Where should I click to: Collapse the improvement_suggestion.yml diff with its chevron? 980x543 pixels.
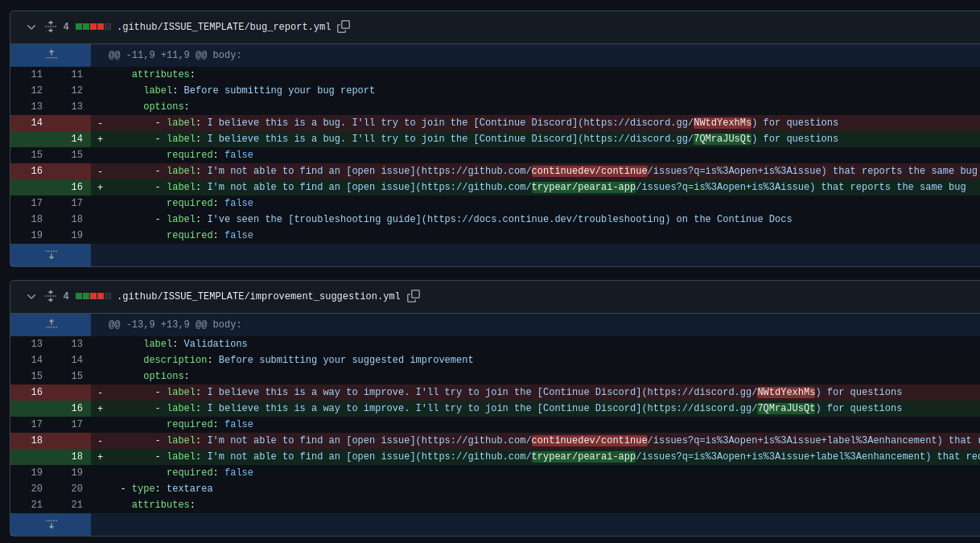click(31, 295)
